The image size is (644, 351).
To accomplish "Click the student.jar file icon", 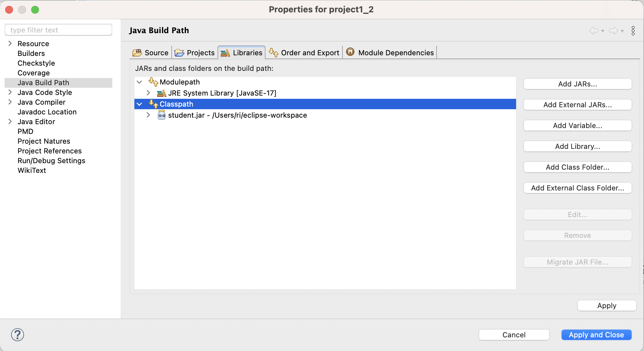I will tap(161, 115).
